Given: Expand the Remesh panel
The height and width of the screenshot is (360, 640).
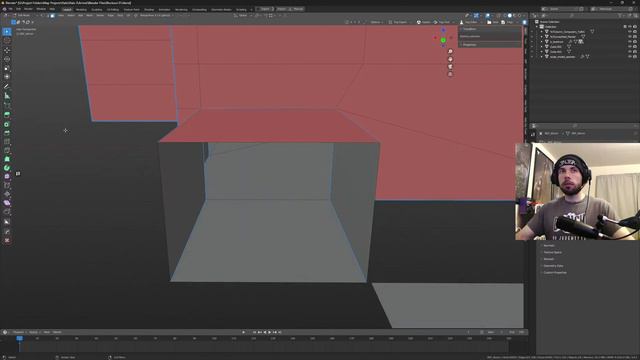Looking at the screenshot, I should point(549,259).
